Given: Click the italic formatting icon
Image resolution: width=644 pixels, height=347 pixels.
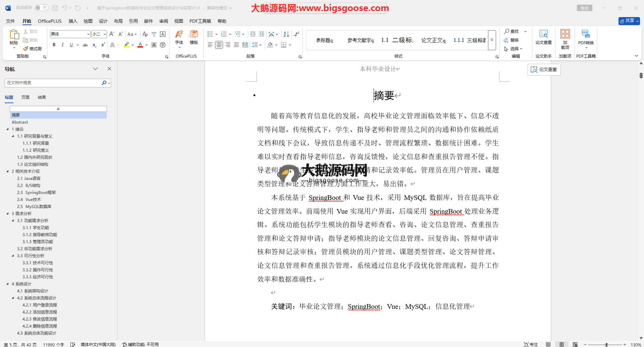Looking at the screenshot, I should tap(62, 45).
